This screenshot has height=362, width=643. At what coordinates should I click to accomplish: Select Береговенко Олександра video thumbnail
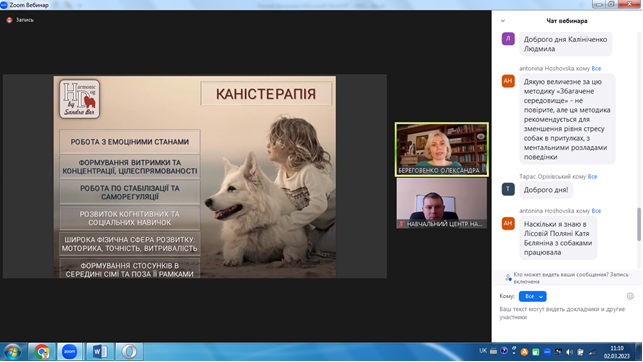(442, 150)
